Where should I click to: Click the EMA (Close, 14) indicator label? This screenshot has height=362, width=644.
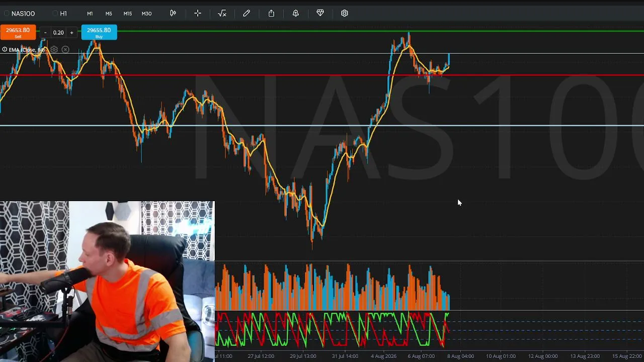tap(27, 50)
